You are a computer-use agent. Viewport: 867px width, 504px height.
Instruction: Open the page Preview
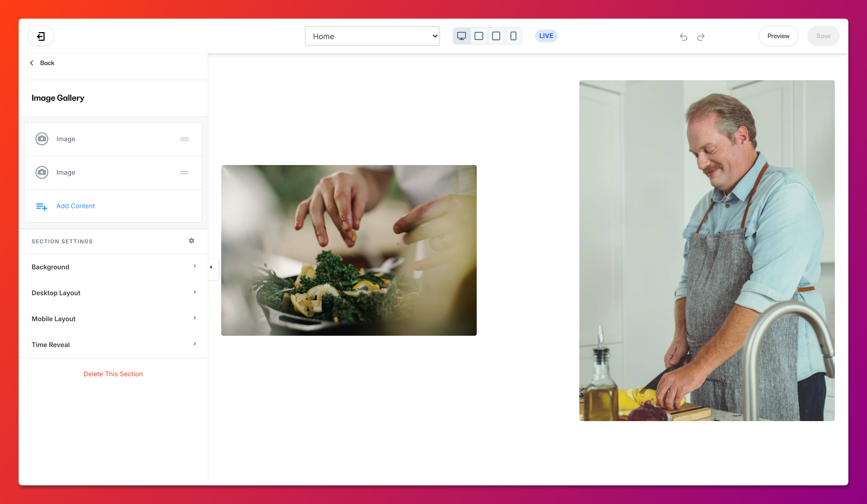[778, 36]
